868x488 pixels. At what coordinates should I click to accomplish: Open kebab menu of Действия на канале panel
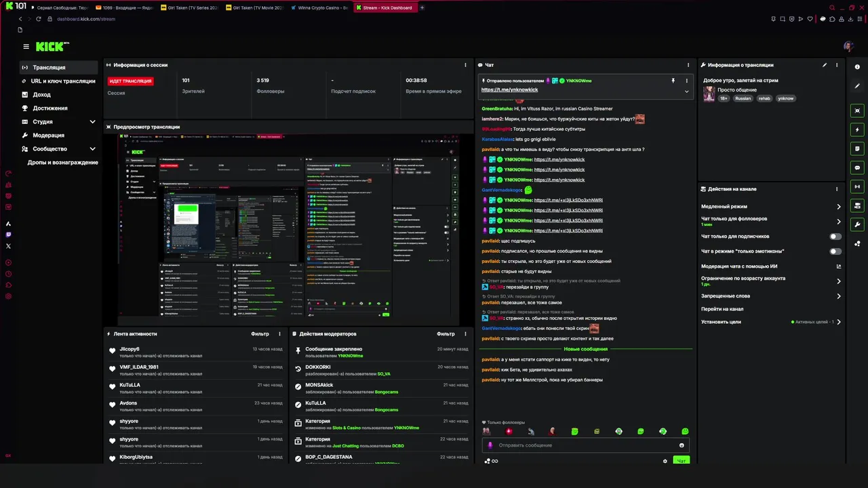[837, 189]
